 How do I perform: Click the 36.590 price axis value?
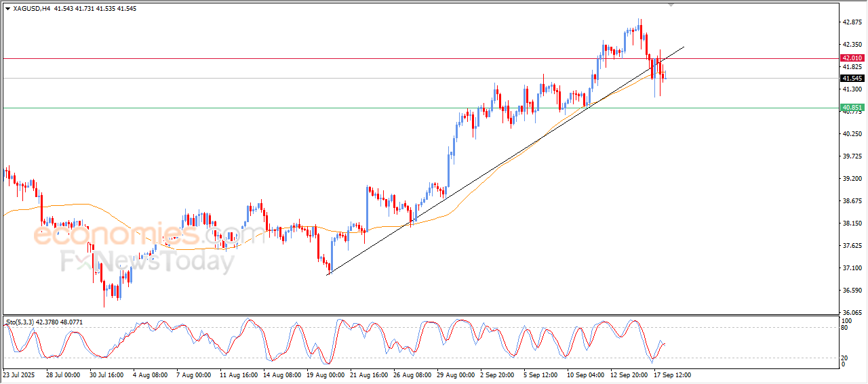tap(852, 291)
